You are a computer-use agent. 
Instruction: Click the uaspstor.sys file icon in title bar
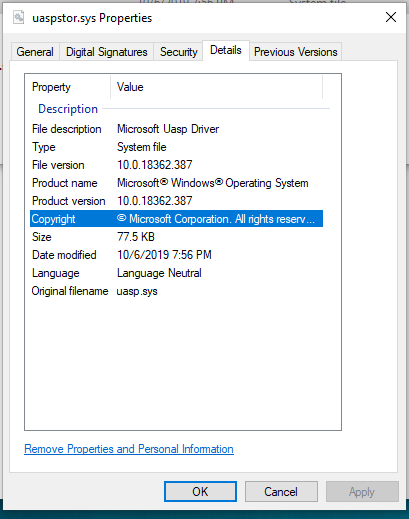tap(19, 17)
